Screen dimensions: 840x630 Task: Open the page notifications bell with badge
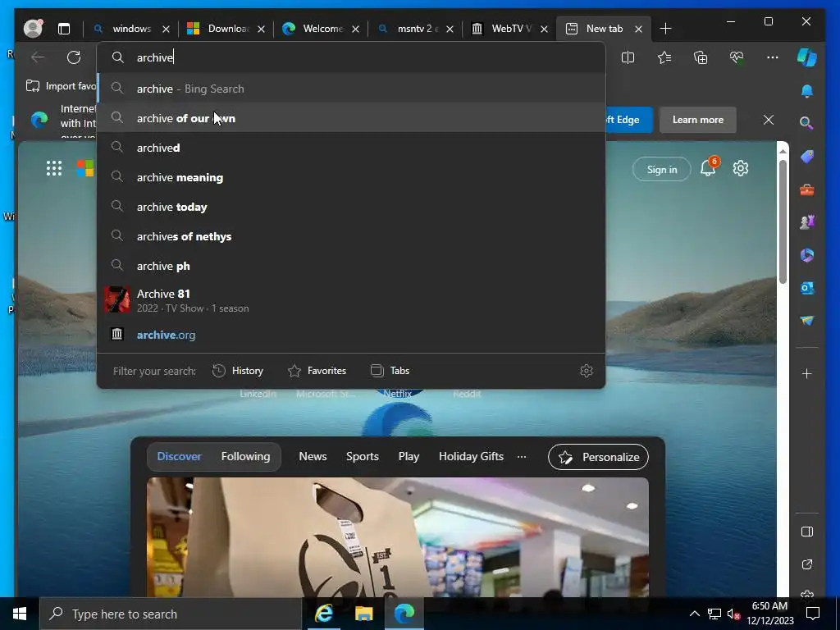(708, 169)
